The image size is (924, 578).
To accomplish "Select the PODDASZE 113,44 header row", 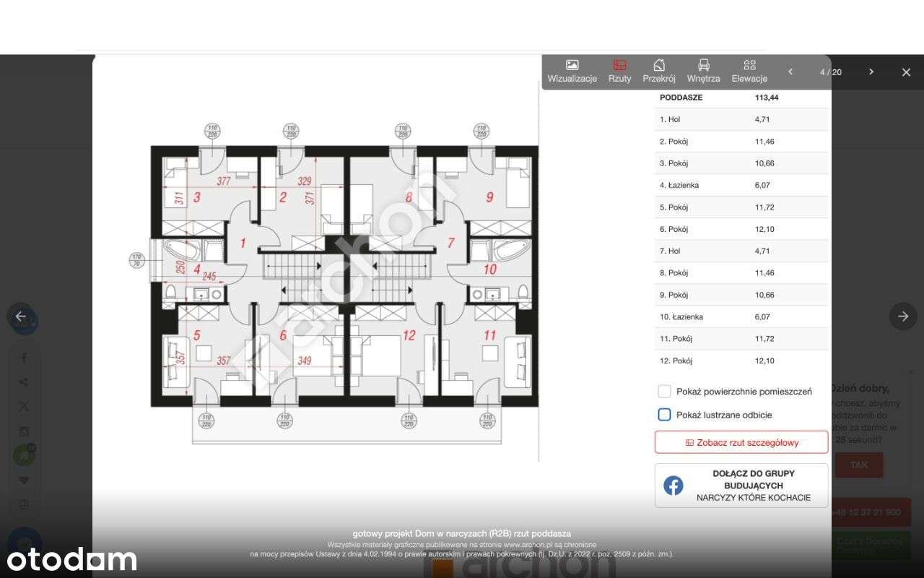I will point(741,98).
